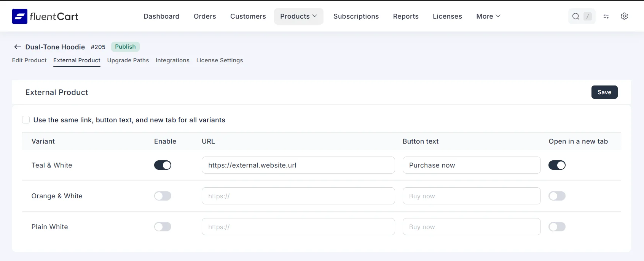The height and width of the screenshot is (261, 644).
Task: Click the Plain White URL field
Action: coord(298,227)
